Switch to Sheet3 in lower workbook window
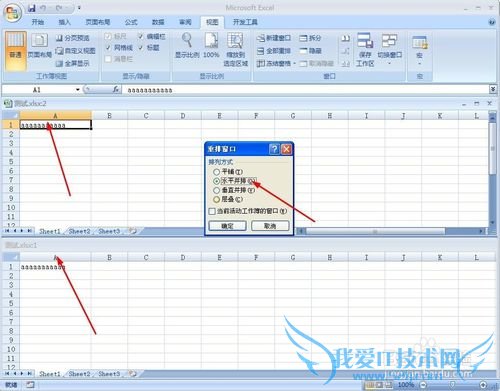Screen dimensions: 500x391 click(109, 374)
